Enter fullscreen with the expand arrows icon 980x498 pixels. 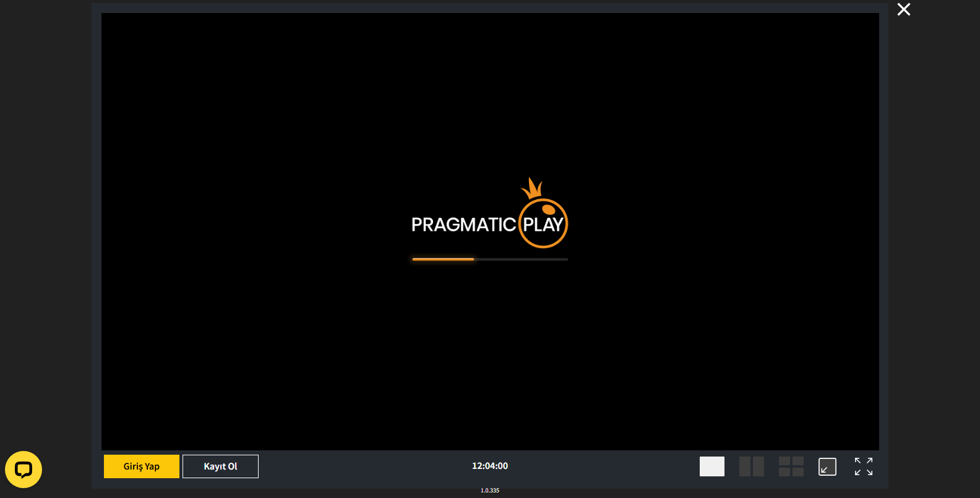coord(863,466)
